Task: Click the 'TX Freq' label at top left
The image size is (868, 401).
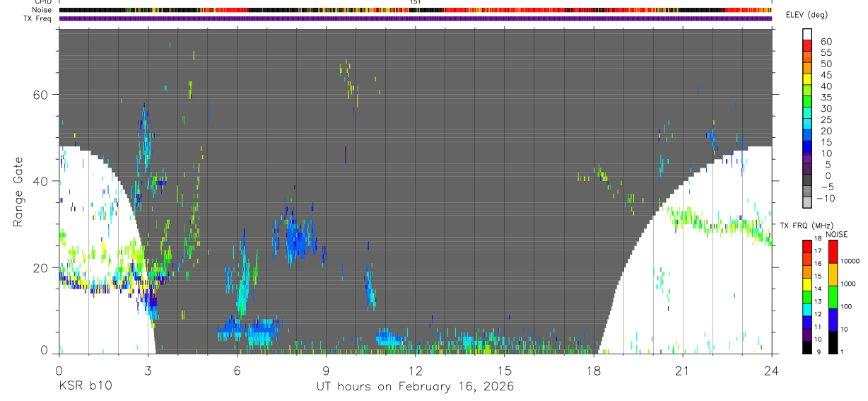Action: (x=37, y=18)
